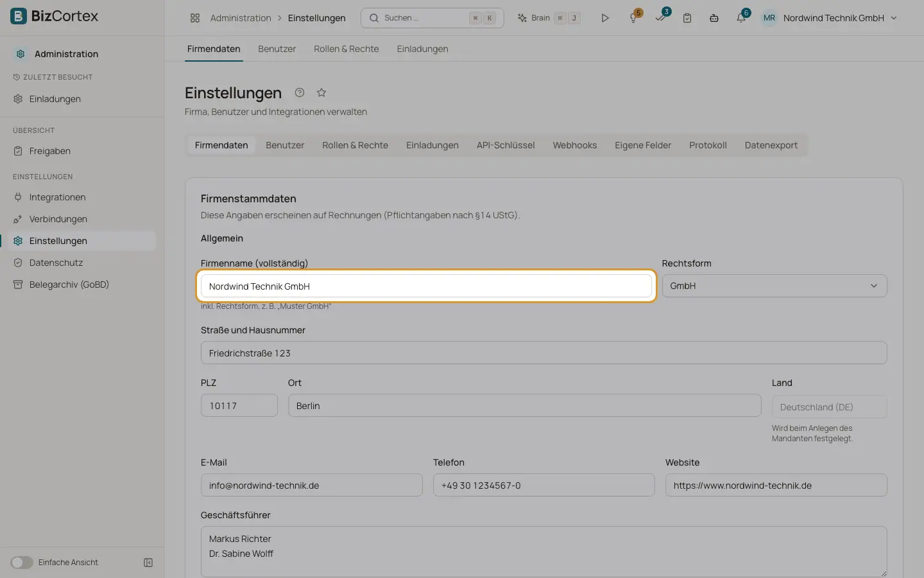
Task: Open the Rechtsform GmbH dropdown
Action: [x=774, y=286]
